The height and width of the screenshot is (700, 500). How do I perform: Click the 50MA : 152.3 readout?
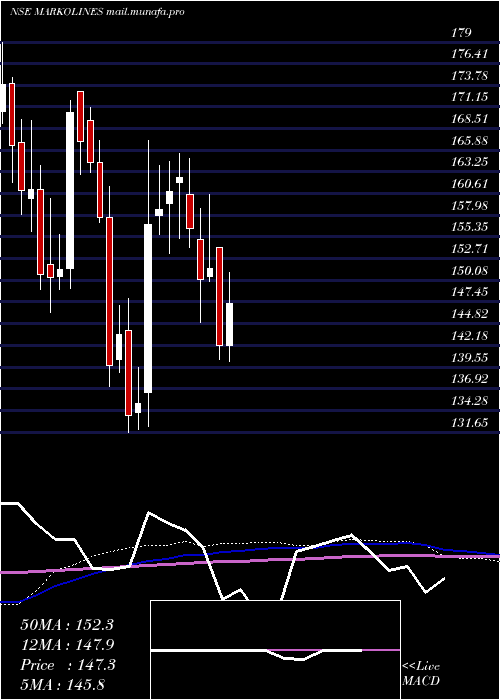coord(67,625)
